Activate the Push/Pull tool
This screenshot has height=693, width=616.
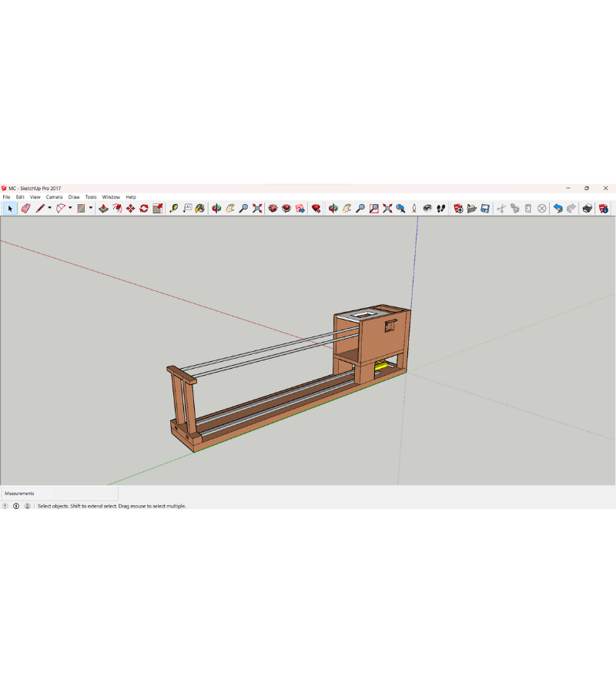pos(103,209)
